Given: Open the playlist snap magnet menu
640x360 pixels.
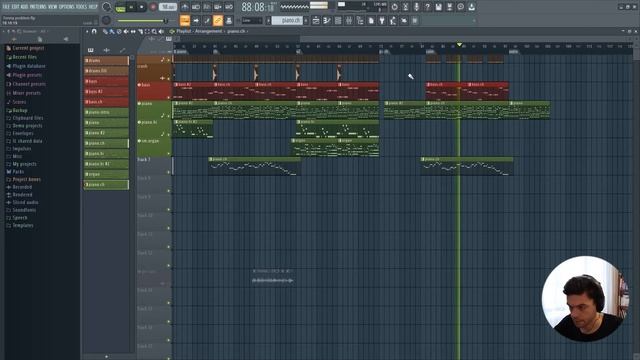Looking at the screenshot, I should (94, 31).
